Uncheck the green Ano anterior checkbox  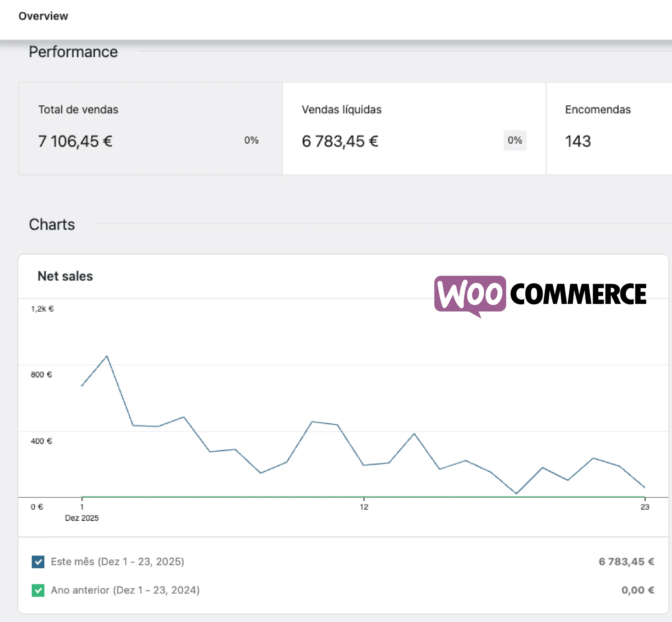(x=38, y=590)
